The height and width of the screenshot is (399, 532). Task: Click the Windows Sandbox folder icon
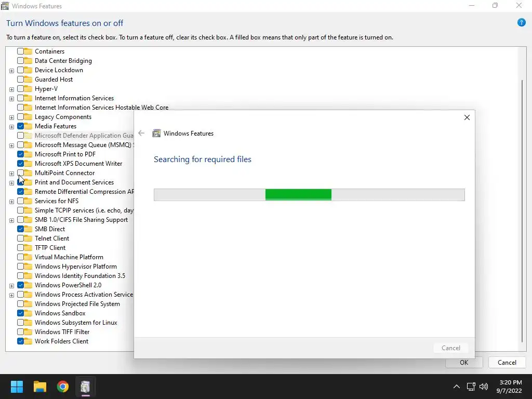pos(28,313)
